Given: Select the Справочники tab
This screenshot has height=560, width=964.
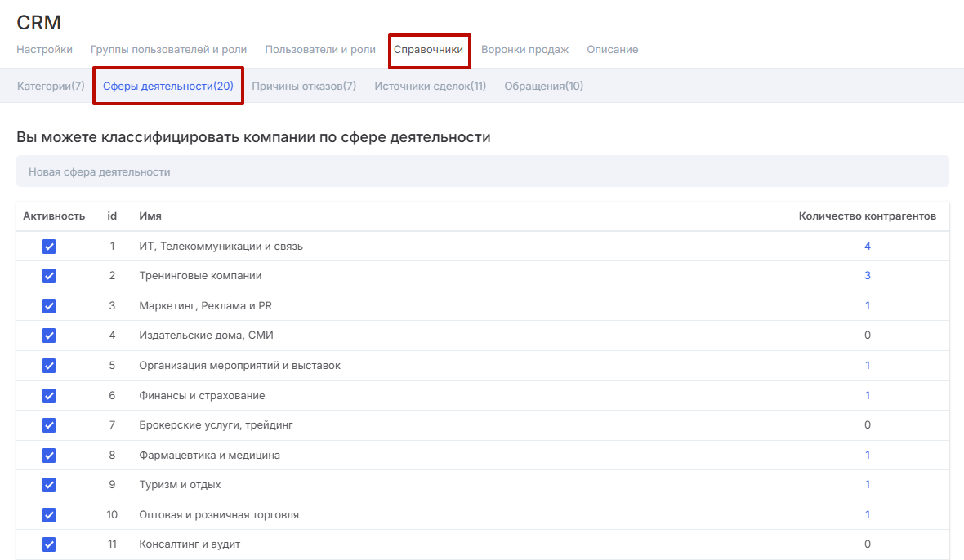Looking at the screenshot, I should coord(429,50).
